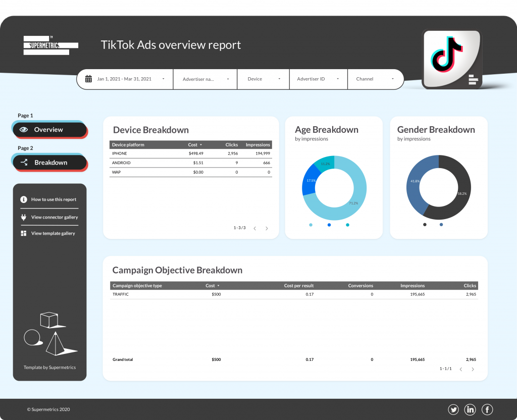Open the date range Jan 1 - Mar 31 dropdown

(x=125, y=79)
